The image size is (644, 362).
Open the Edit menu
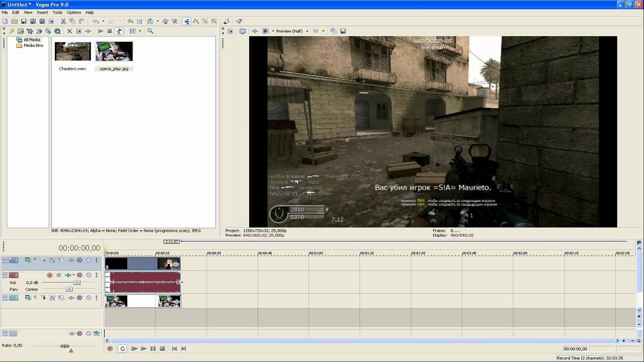click(x=16, y=12)
